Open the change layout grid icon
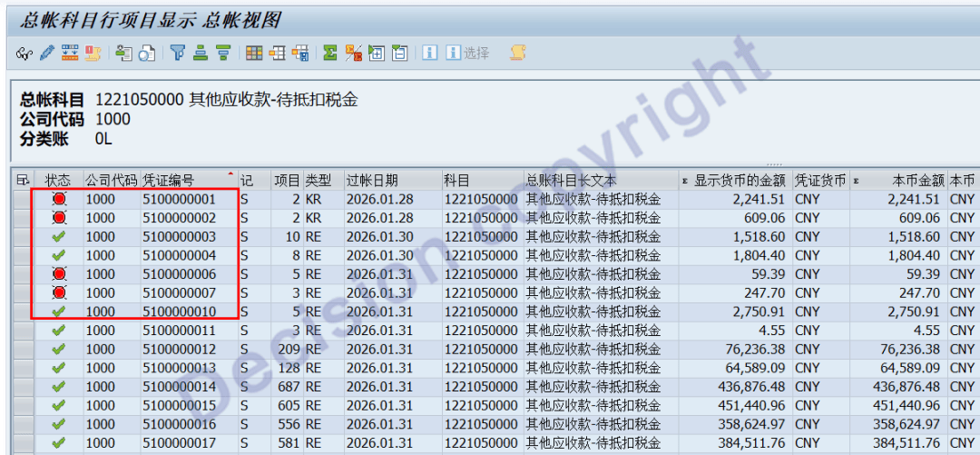Image resolution: width=980 pixels, height=455 pixels. pos(254,54)
